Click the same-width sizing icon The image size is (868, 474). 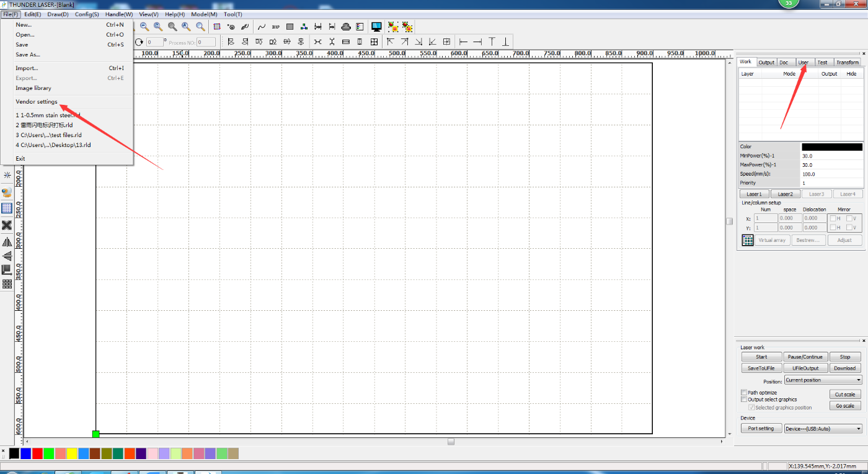(346, 42)
